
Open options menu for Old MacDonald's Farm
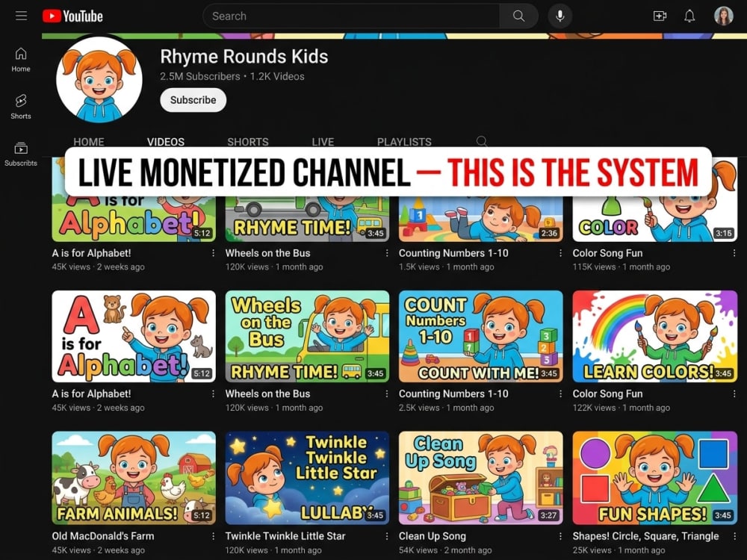pos(213,536)
